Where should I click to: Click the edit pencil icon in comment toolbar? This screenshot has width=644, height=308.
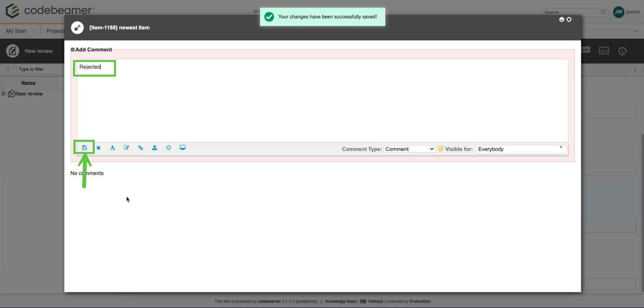click(x=126, y=148)
